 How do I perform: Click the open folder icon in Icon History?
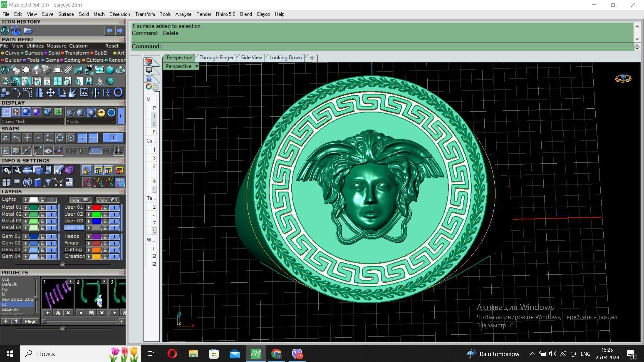[x=28, y=31]
